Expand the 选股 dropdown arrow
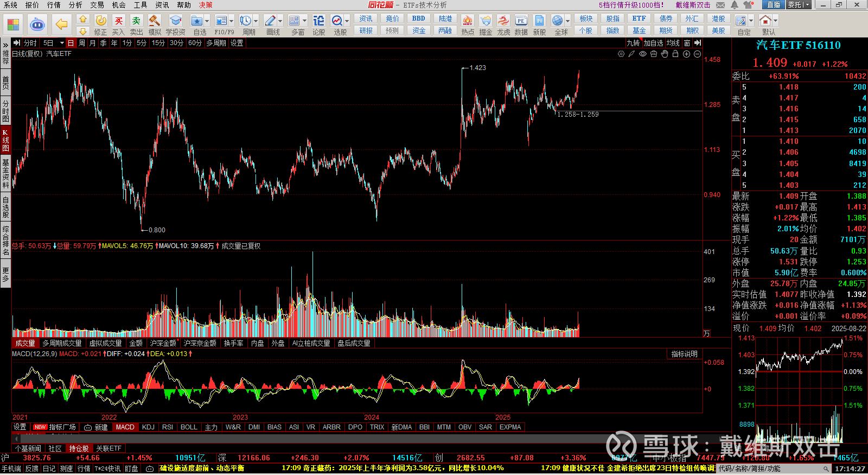The image size is (868, 475). (347, 21)
